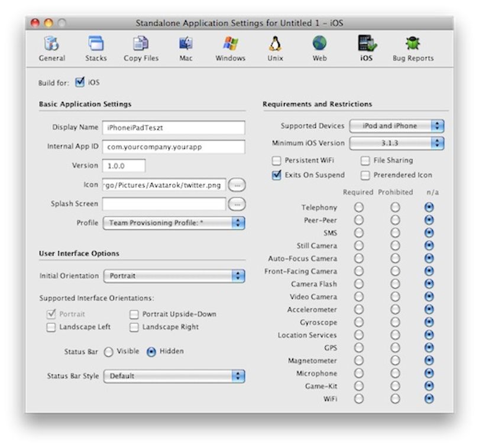Mark Telephony as Required

359,207
